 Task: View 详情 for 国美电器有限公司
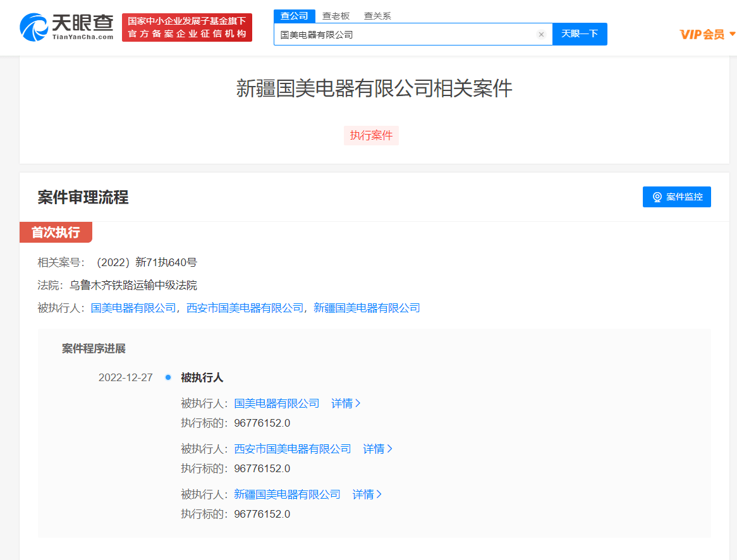346,403
